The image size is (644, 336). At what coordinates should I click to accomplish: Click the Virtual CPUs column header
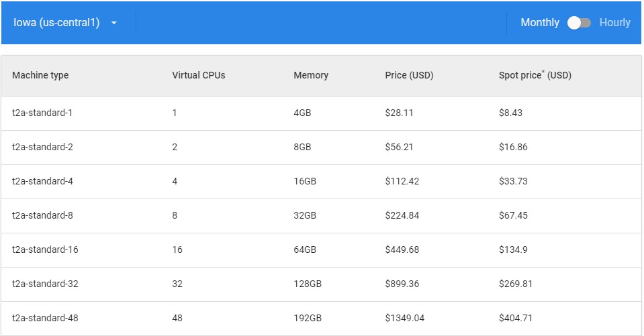[x=198, y=75]
